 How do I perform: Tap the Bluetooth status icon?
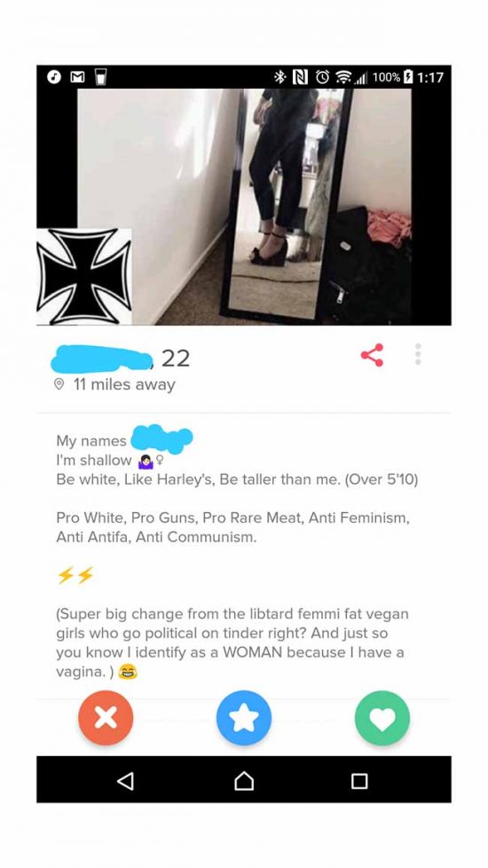[279, 77]
